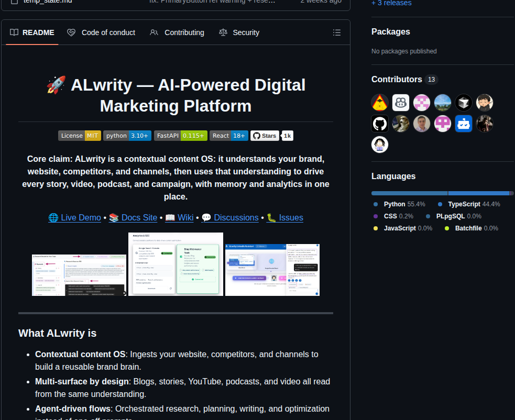Open the pink pixel avatar in first row

[x=422, y=103]
